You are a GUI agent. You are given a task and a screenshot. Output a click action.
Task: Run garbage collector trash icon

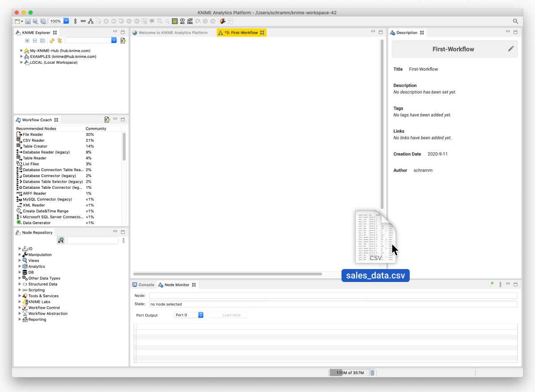point(372,373)
